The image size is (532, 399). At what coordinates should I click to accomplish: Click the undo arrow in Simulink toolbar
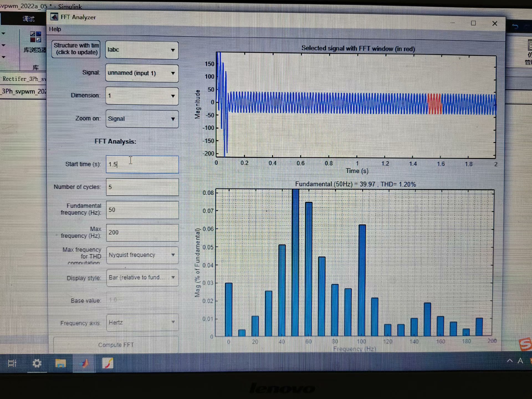(515, 27)
